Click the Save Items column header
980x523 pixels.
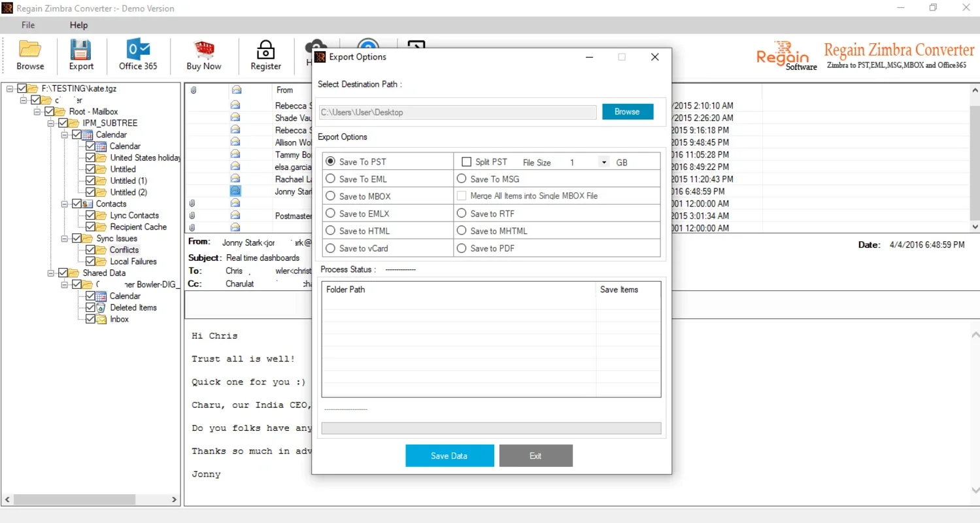628,290
